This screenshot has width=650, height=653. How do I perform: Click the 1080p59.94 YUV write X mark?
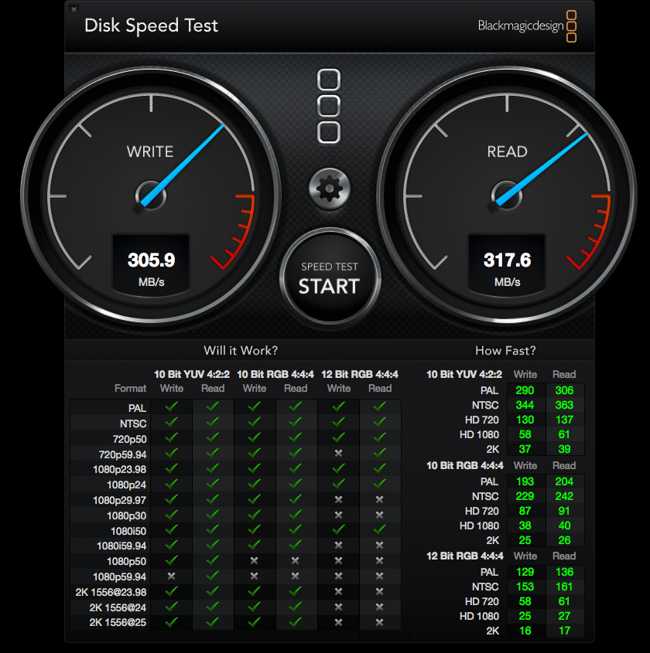coord(171,576)
